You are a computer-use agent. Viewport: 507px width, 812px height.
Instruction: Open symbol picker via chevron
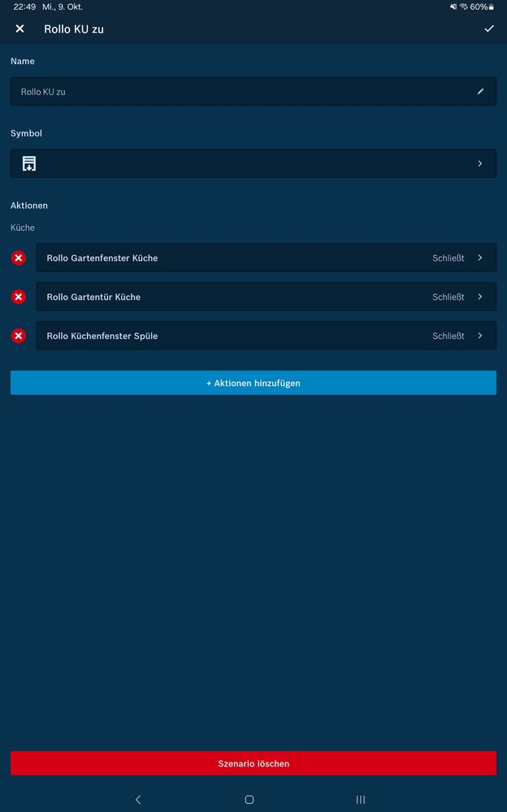click(x=480, y=163)
